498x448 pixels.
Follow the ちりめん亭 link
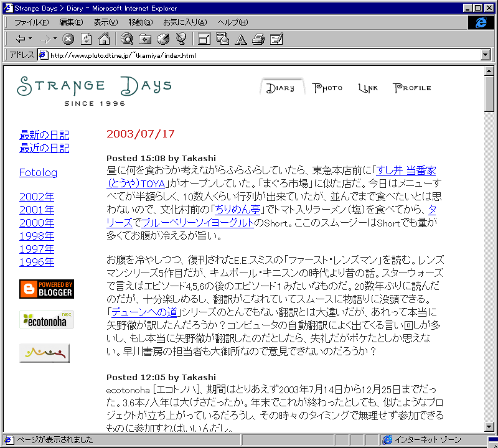pyautogui.click(x=238, y=210)
